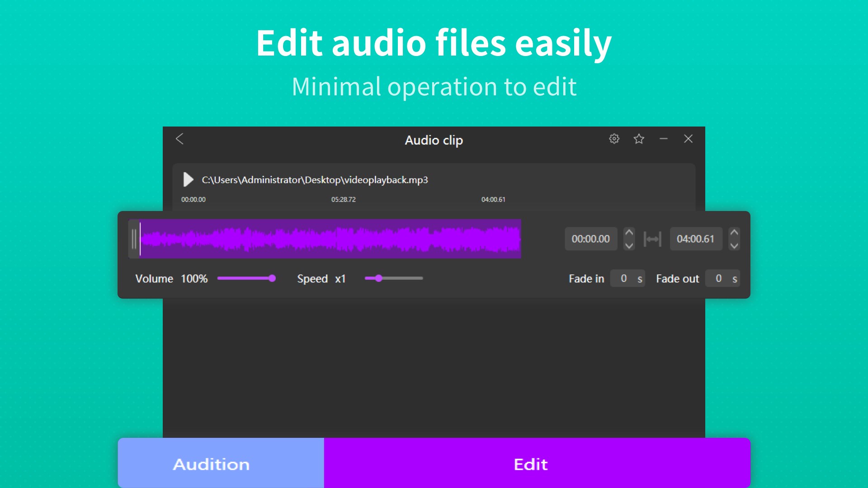Increase start time with up arrow
The width and height of the screenshot is (868, 488).
click(x=629, y=232)
